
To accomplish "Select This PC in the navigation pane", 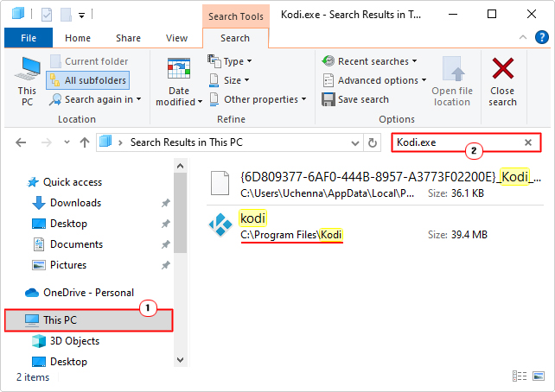I will click(88, 320).
